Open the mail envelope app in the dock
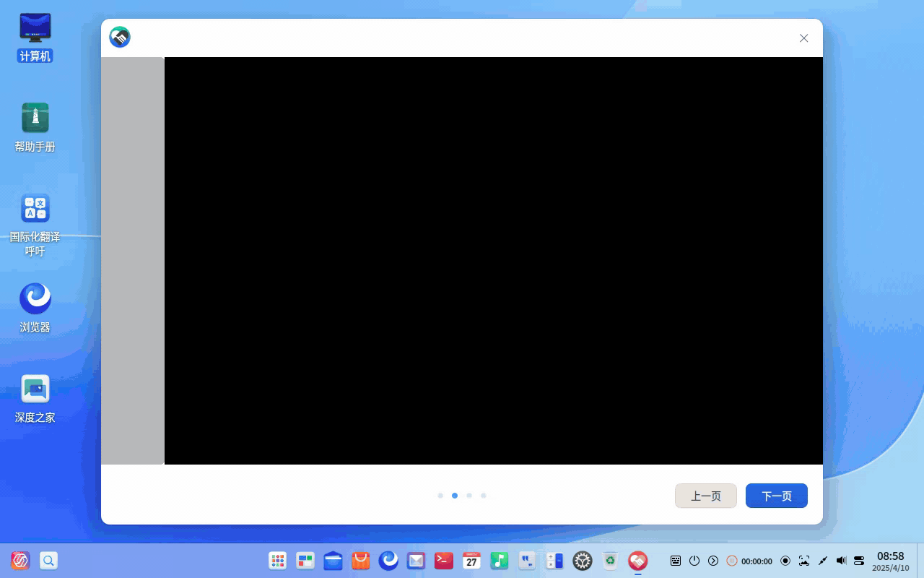The image size is (924, 578). 416,561
